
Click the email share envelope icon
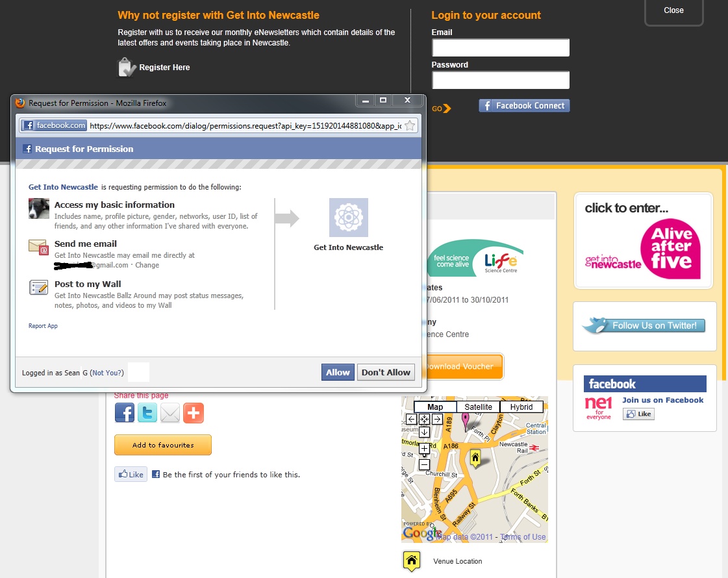(170, 413)
